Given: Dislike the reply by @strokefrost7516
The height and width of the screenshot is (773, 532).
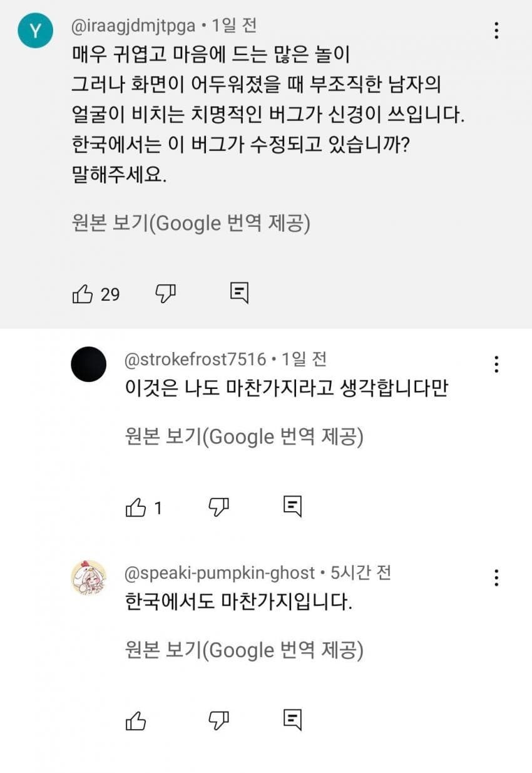Looking at the screenshot, I should pyautogui.click(x=218, y=507).
